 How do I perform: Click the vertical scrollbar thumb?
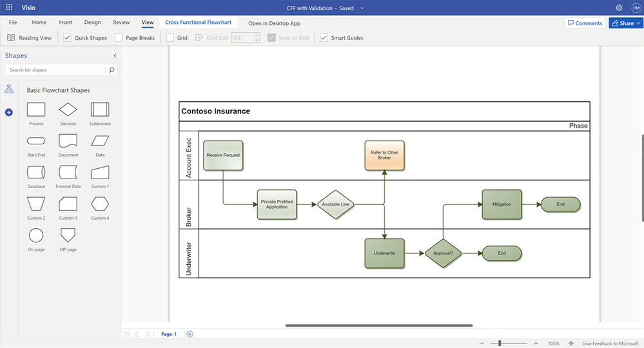[642, 178]
